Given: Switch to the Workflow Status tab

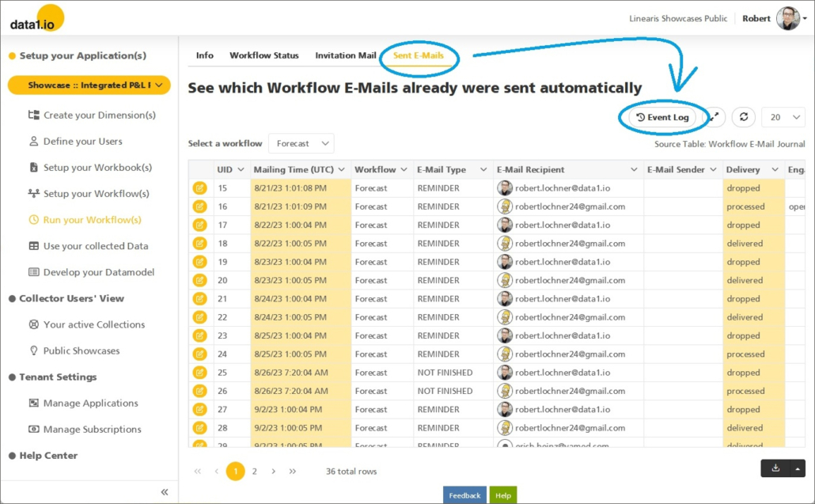Looking at the screenshot, I should pos(264,55).
